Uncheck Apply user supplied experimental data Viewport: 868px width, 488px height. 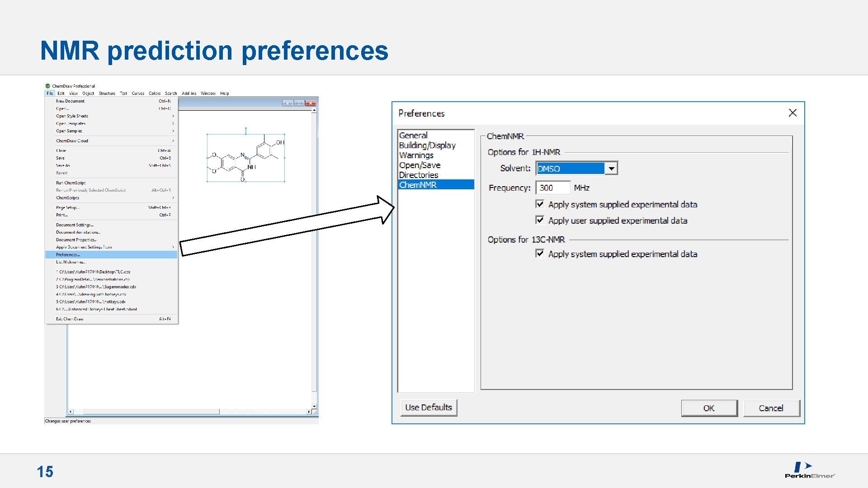pos(540,220)
